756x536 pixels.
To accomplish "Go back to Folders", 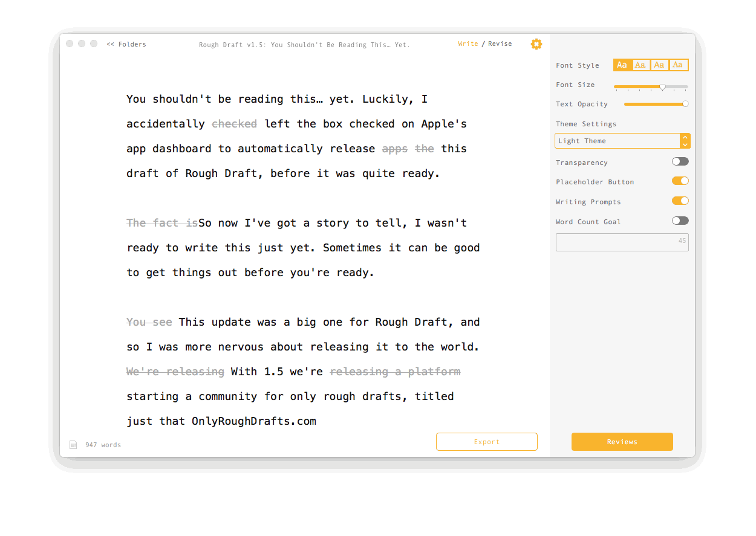I will (x=126, y=44).
